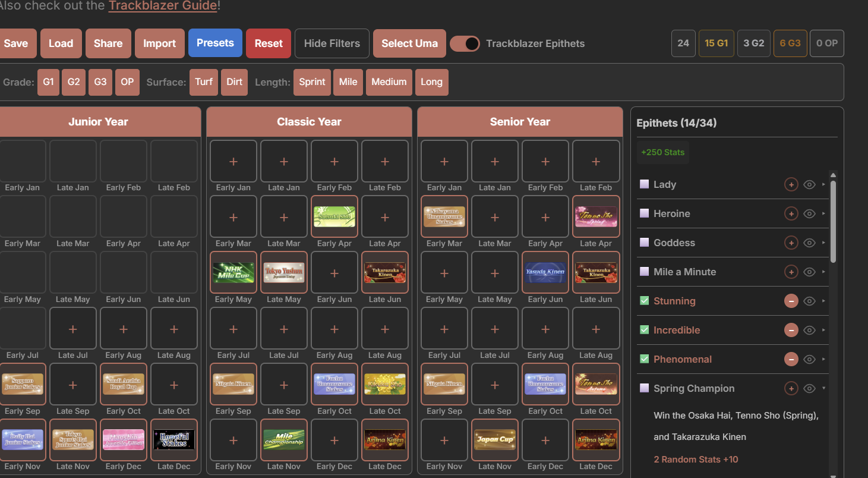Click the Kikuka Sho race icon
This screenshot has height=478, width=868.
385,385
